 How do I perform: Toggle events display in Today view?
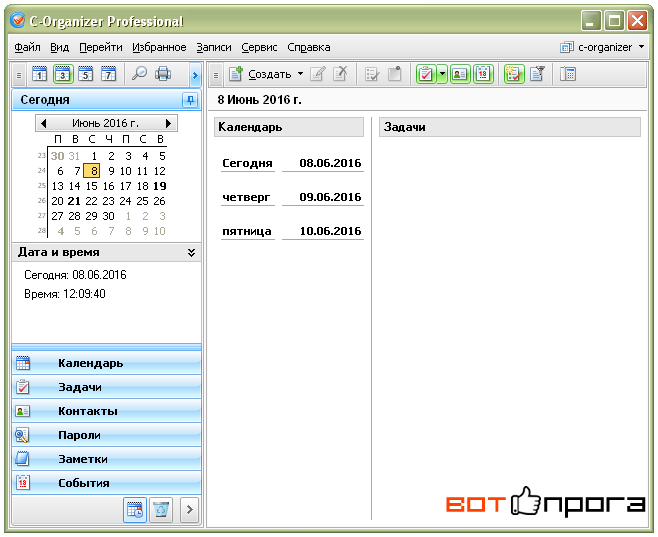click(x=483, y=74)
